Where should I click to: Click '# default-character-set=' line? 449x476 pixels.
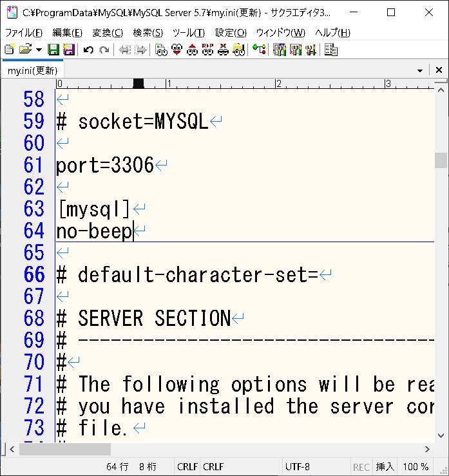(x=187, y=274)
